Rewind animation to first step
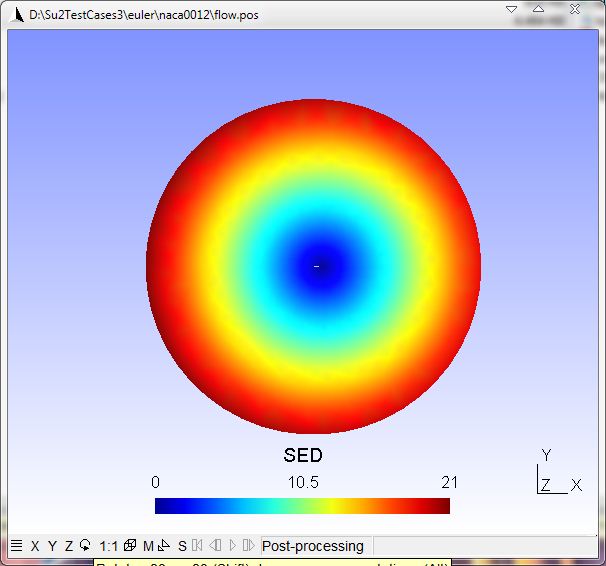606x566 pixels. click(198, 546)
